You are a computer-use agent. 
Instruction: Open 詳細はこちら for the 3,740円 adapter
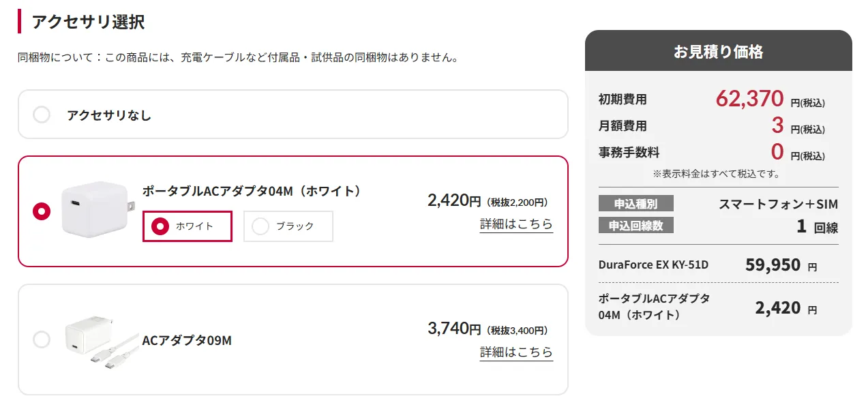click(x=516, y=352)
